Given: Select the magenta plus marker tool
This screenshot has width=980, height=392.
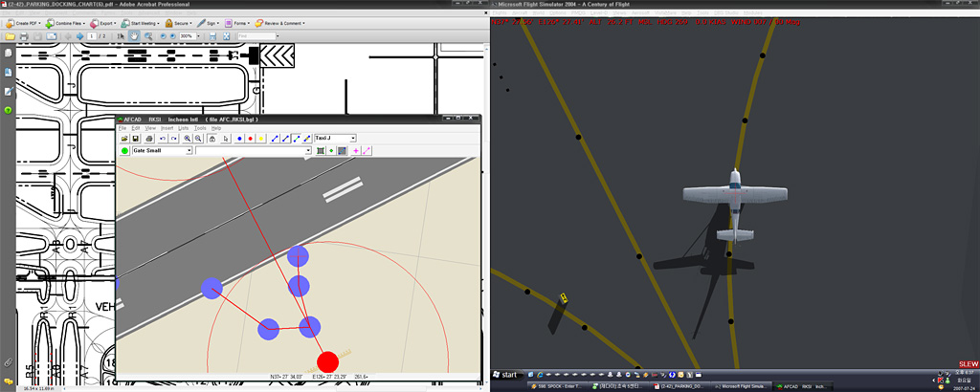Looking at the screenshot, I should click(x=356, y=150).
